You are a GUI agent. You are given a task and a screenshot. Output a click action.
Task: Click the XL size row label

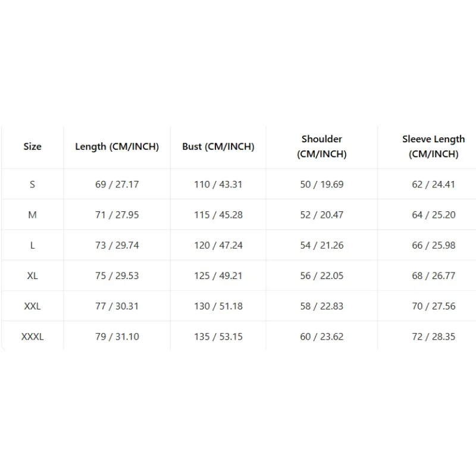point(33,275)
